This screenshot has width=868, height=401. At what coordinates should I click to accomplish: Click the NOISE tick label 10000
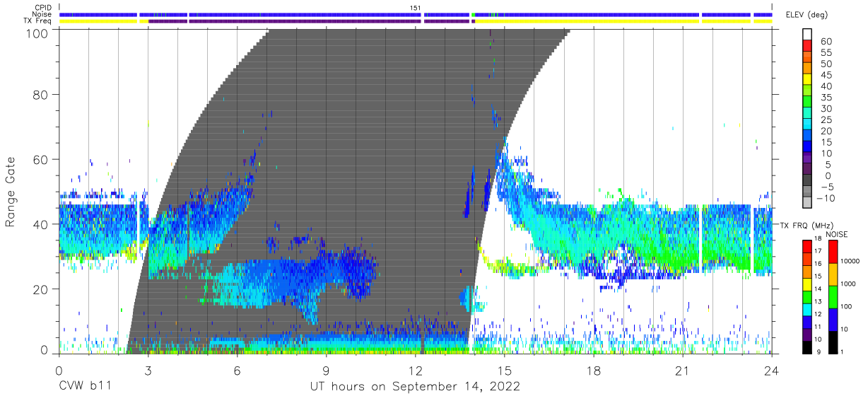(850, 261)
